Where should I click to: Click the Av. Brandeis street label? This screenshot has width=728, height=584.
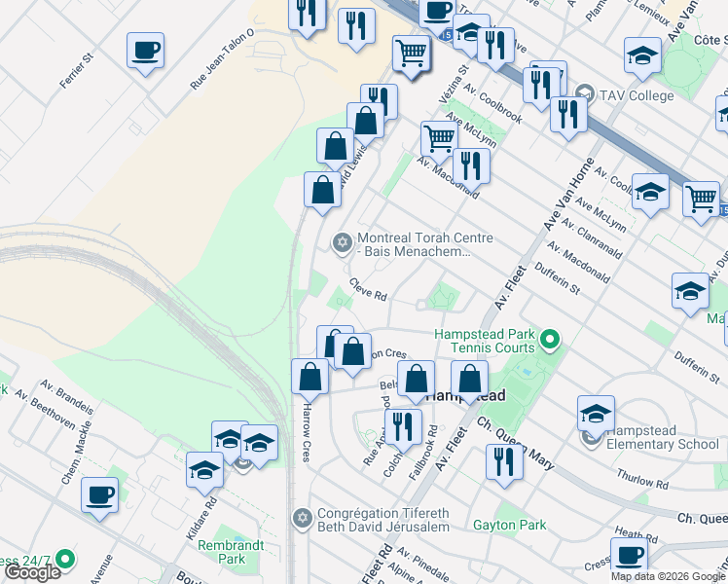click(x=67, y=397)
